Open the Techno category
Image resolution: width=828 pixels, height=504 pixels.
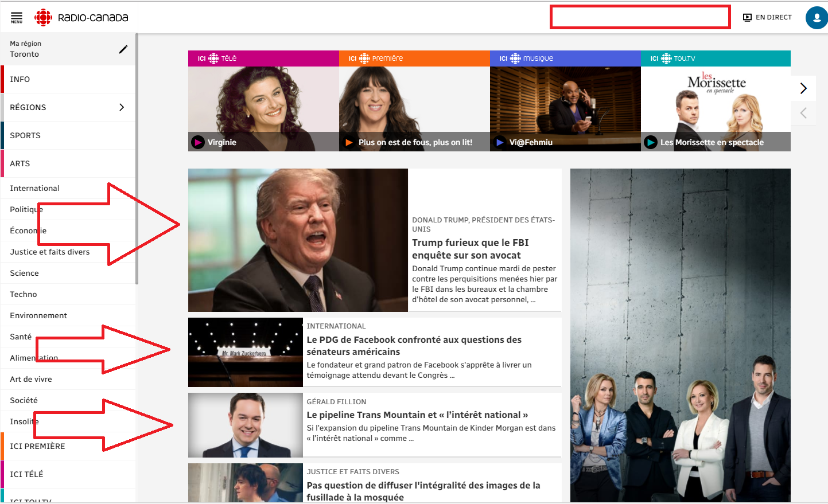click(24, 294)
